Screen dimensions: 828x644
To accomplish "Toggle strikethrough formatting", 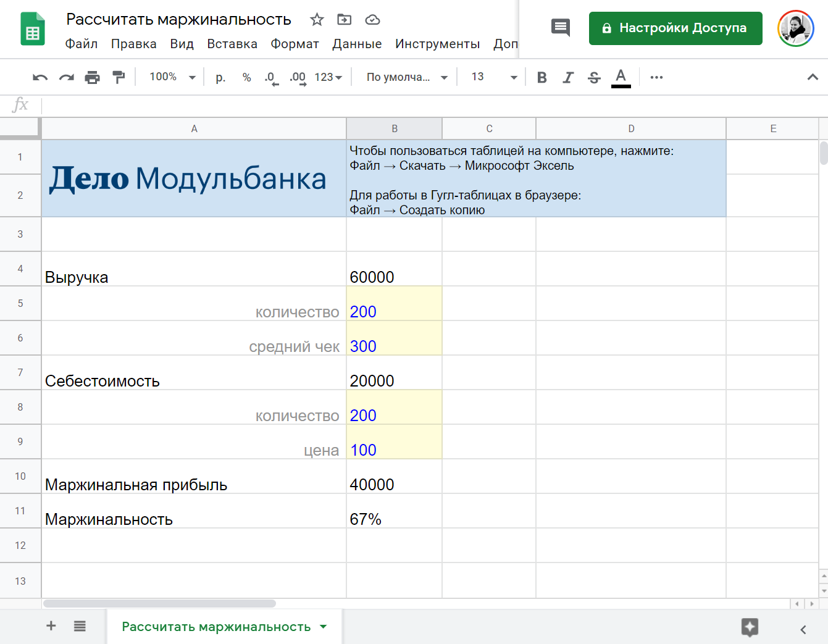I will (x=594, y=77).
